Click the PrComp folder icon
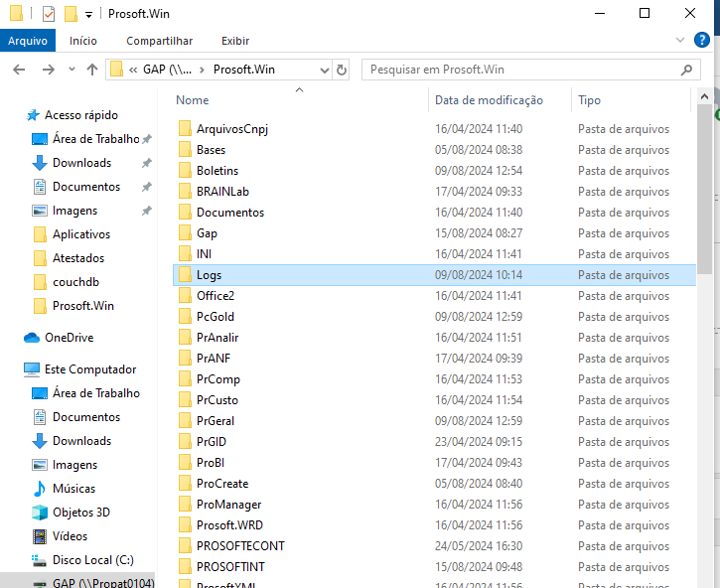720x588 pixels. point(185,379)
